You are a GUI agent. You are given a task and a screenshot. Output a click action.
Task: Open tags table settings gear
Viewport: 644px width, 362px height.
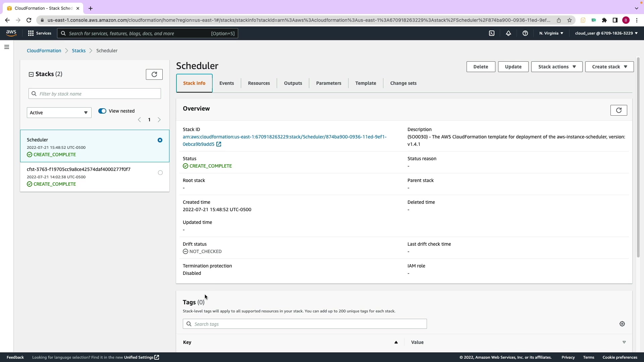pyautogui.click(x=622, y=324)
